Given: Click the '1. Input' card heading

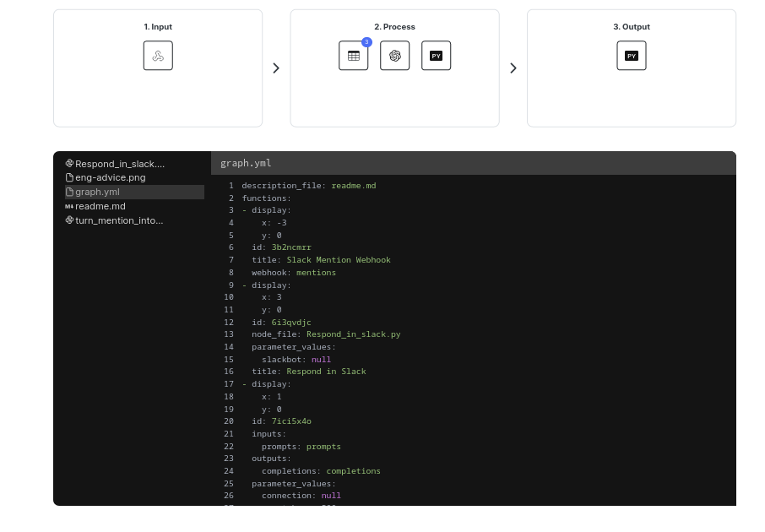Looking at the screenshot, I should [158, 27].
